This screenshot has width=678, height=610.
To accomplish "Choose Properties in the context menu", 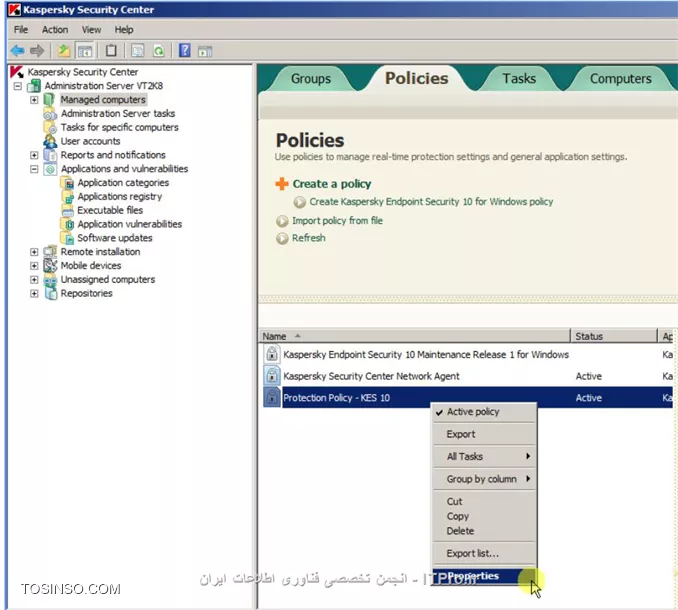I will [x=485, y=576].
